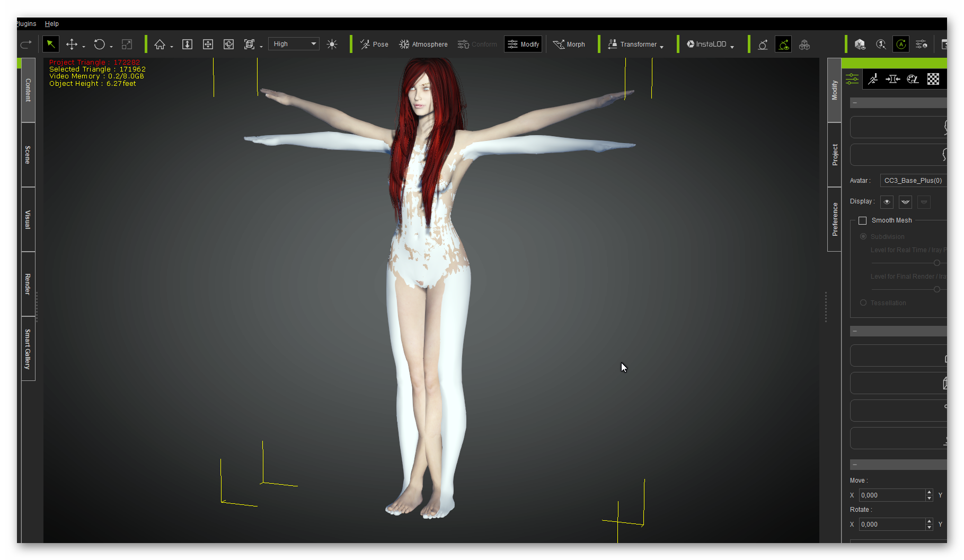Expand the frame object dropdown arrow
Image resolution: width=964 pixels, height=560 pixels.
[261, 47]
